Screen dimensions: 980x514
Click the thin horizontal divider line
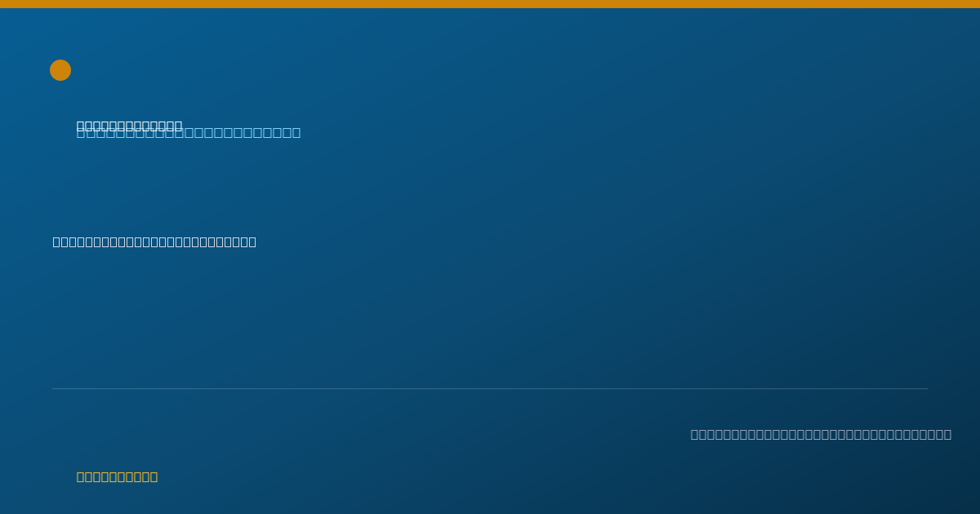(490, 388)
